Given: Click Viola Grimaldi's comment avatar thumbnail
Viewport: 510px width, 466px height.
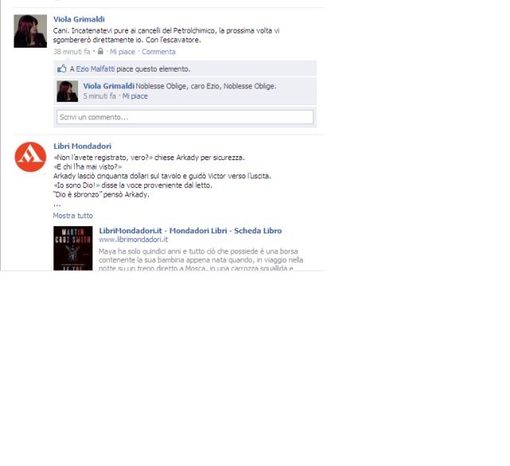Looking at the screenshot, I should tap(67, 91).
